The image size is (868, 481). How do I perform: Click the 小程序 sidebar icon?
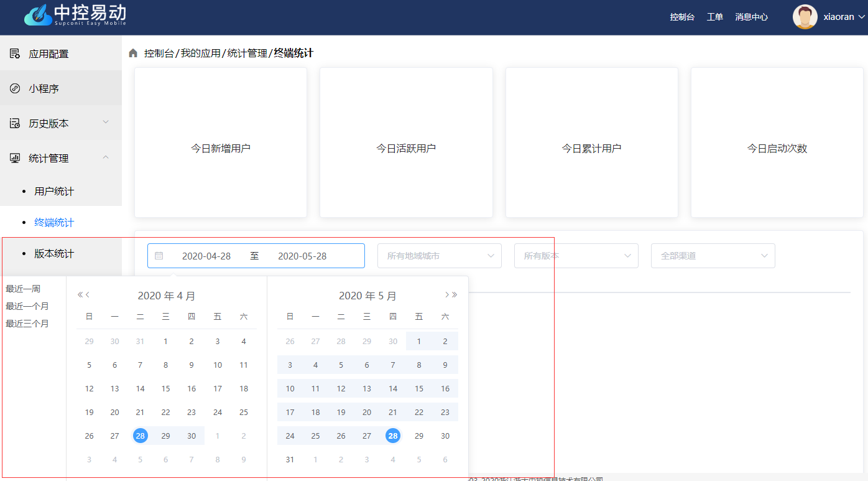[x=15, y=88]
